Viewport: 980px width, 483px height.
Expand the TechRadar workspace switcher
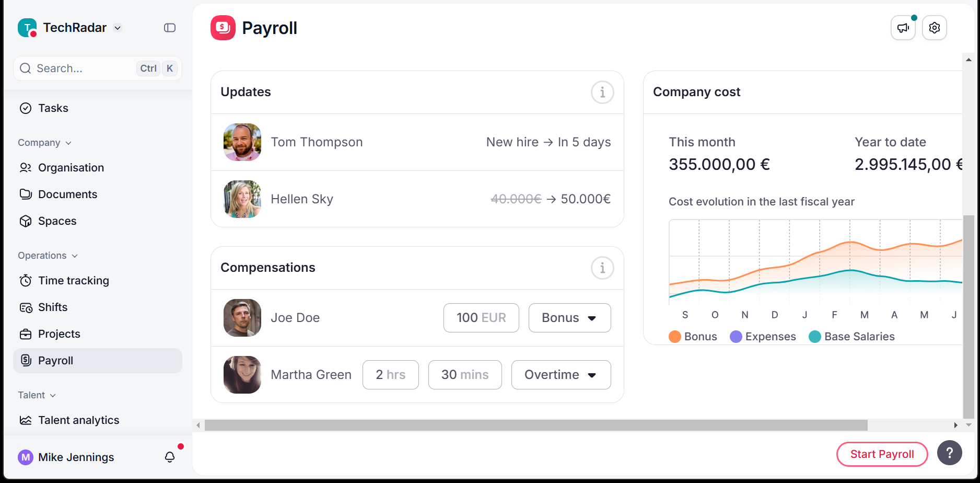tap(118, 28)
